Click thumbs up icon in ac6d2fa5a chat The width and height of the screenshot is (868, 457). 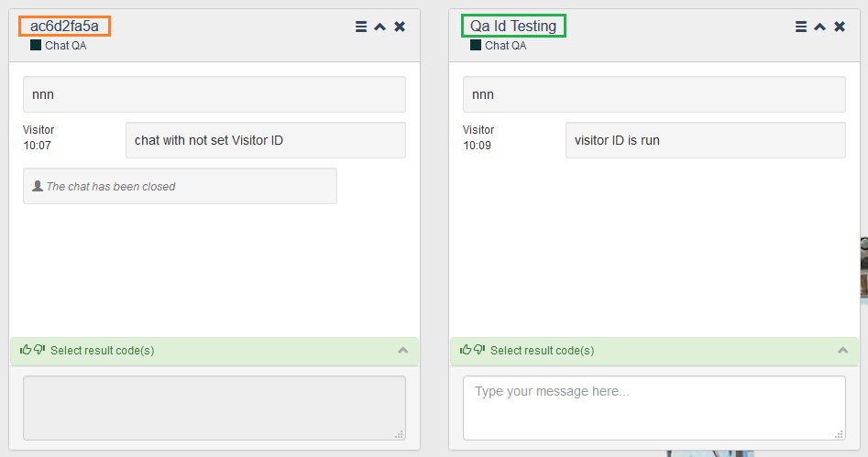pos(26,350)
